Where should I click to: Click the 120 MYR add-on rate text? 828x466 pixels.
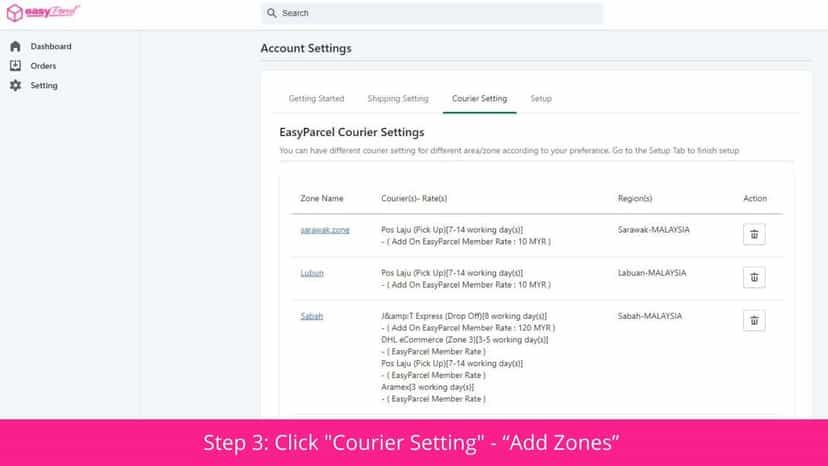[468, 328]
